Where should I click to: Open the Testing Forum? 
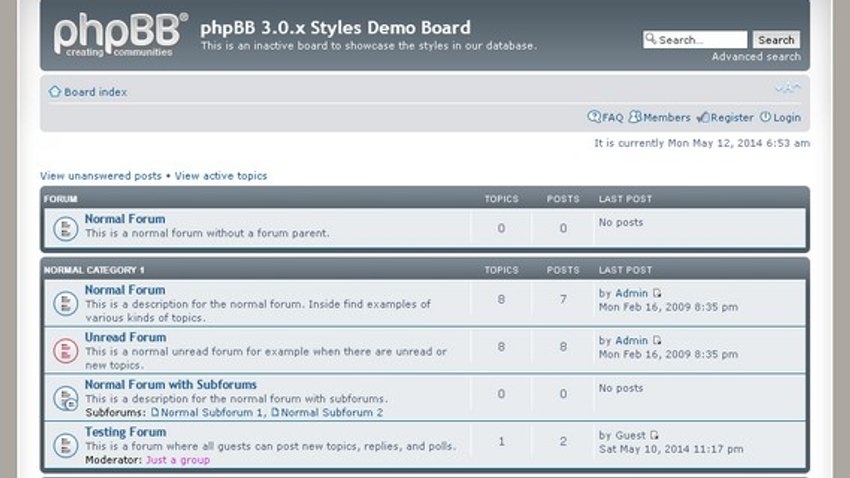point(125,432)
